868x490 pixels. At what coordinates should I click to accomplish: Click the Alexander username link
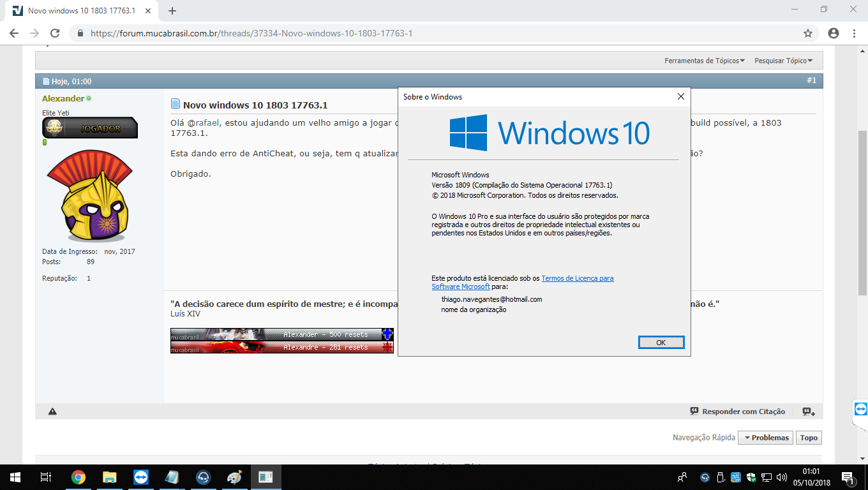(x=63, y=98)
